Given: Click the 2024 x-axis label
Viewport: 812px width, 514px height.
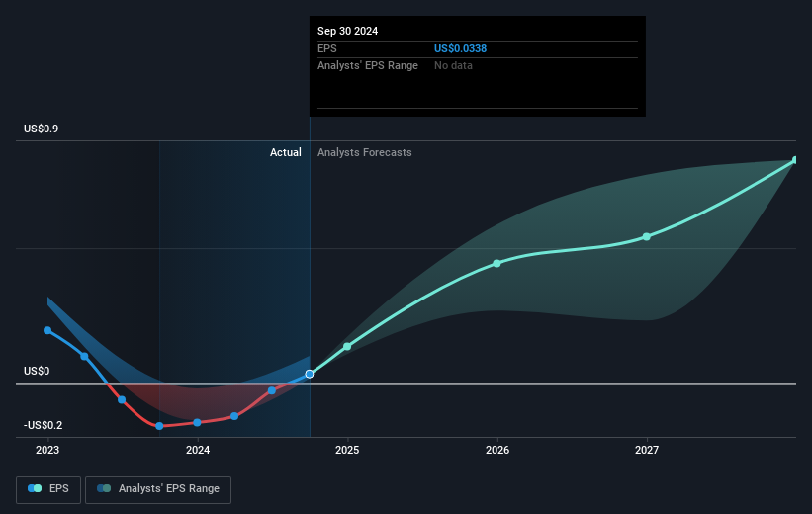Looking at the screenshot, I should tap(197, 450).
